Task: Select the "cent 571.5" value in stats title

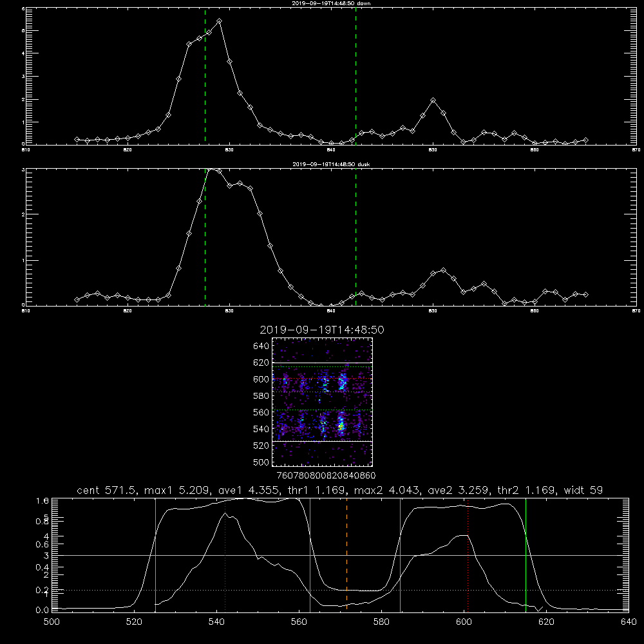Action: [106, 490]
